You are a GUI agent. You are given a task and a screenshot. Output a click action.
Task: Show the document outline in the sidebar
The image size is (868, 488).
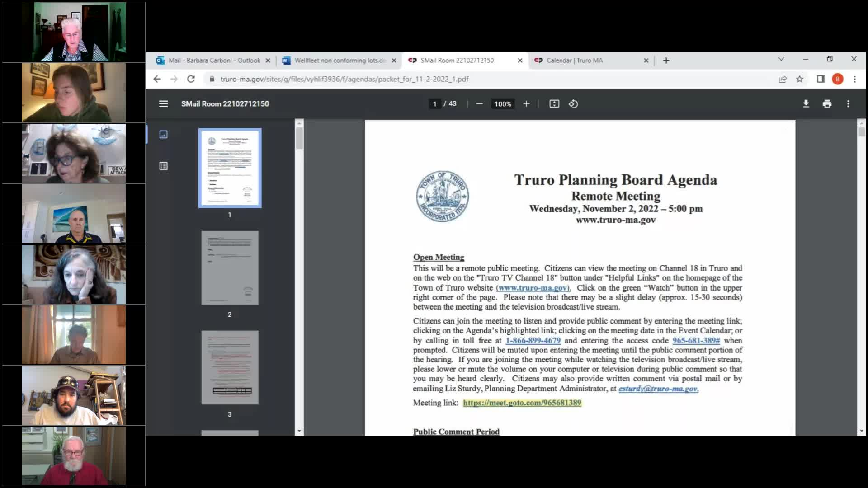(x=163, y=166)
